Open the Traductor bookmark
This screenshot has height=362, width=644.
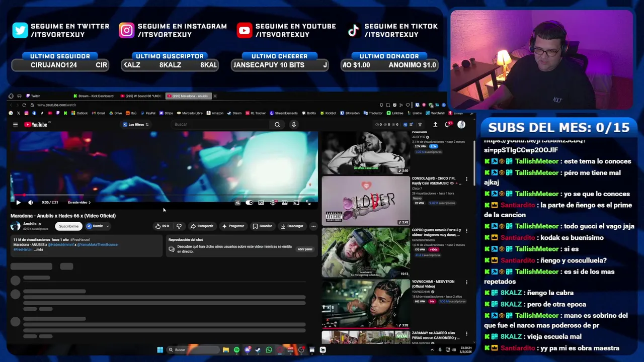(373, 113)
